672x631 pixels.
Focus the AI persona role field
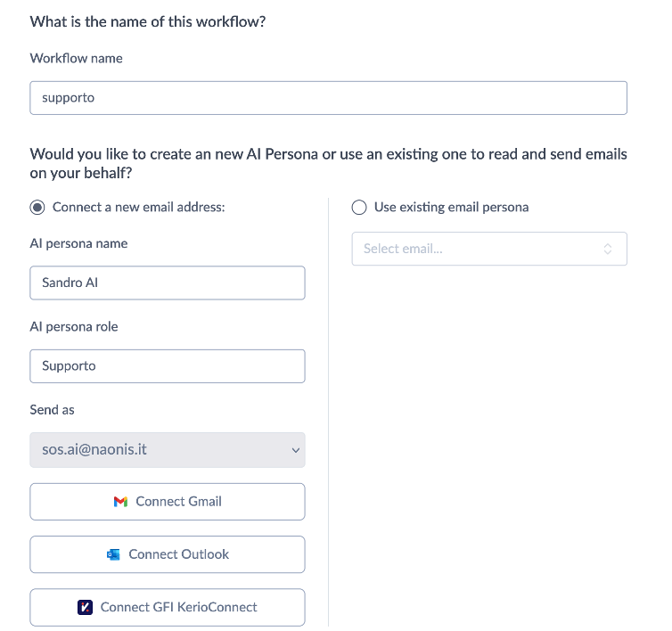(x=168, y=366)
